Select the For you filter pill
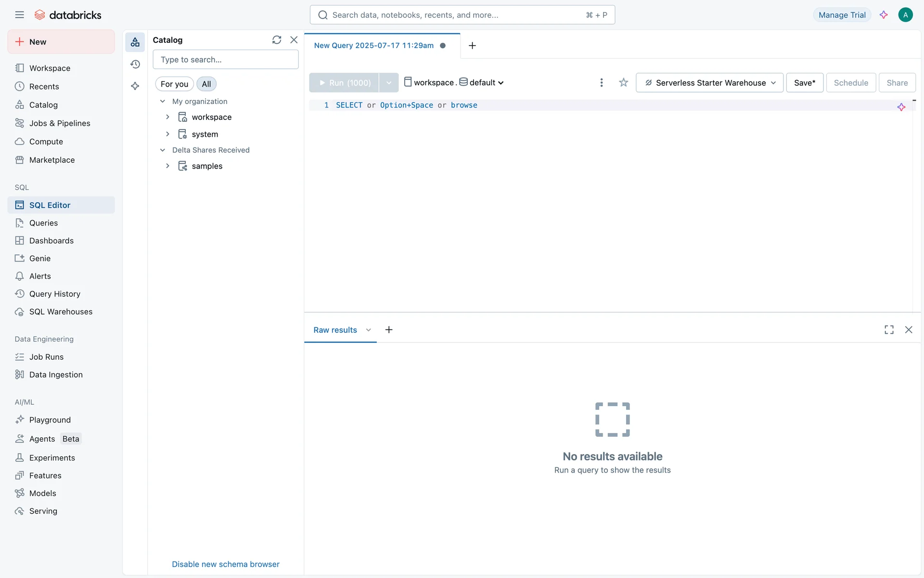This screenshot has width=924, height=578. click(x=174, y=84)
